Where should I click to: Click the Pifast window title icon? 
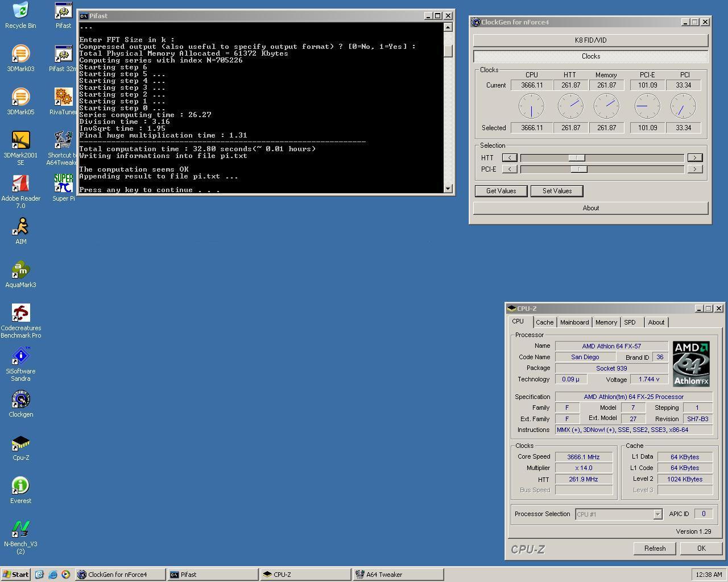tap(84, 16)
